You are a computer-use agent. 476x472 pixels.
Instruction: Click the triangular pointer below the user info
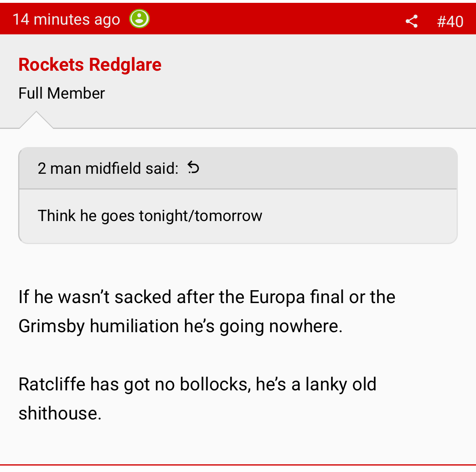click(36, 120)
